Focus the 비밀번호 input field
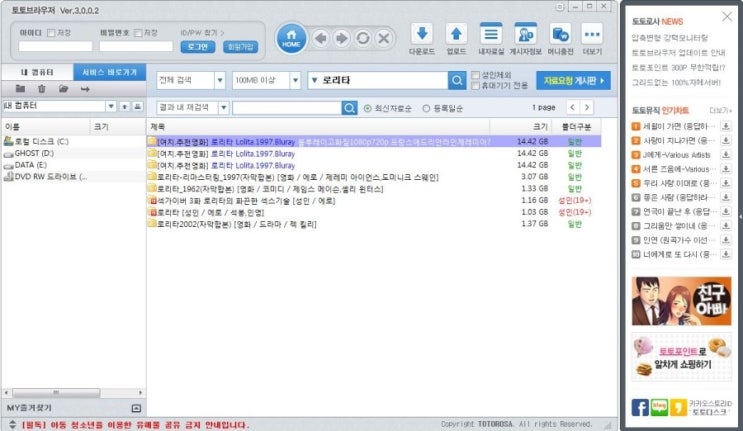The image size is (743, 431). (x=136, y=46)
